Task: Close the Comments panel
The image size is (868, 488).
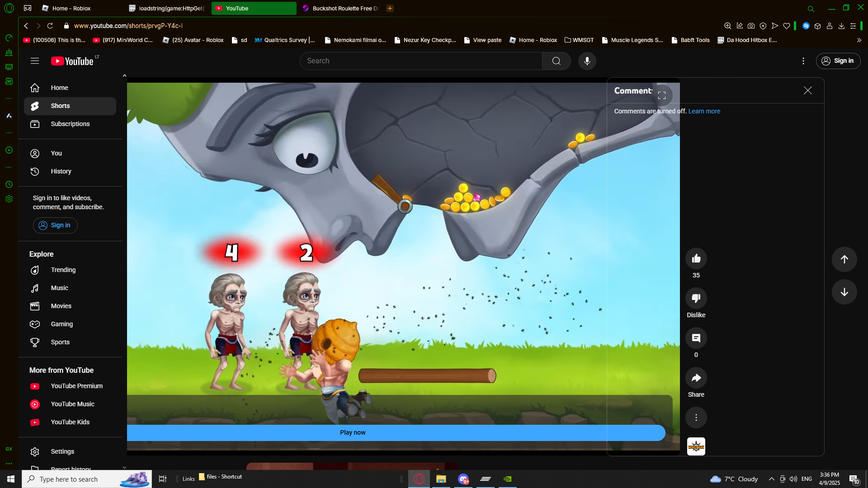Action: [807, 90]
